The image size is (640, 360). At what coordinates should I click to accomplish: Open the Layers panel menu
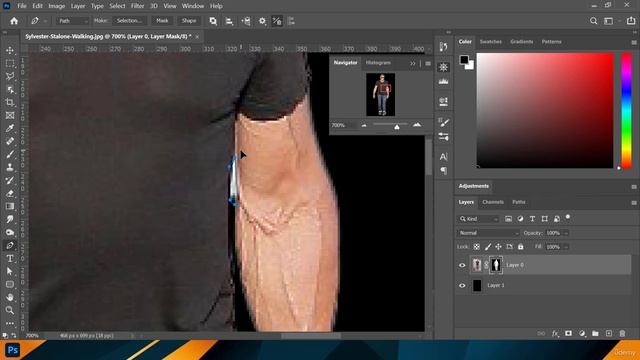click(634, 202)
